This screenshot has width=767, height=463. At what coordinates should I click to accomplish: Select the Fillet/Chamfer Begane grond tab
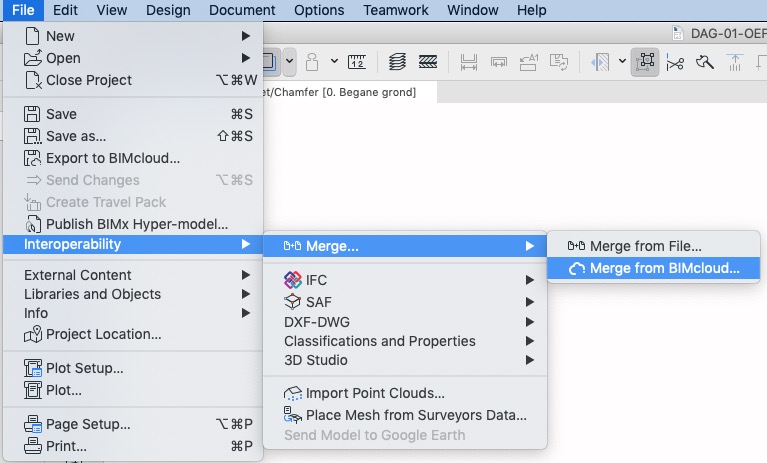pyautogui.click(x=350, y=92)
